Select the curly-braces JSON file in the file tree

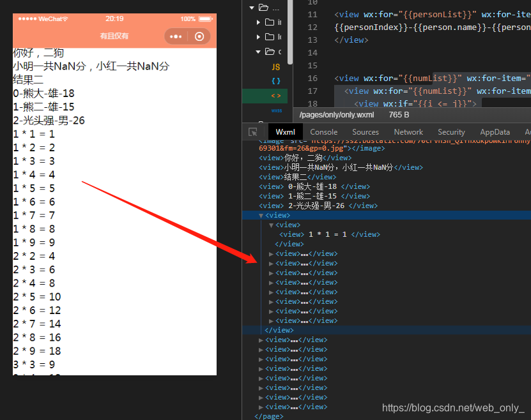pyautogui.click(x=276, y=81)
